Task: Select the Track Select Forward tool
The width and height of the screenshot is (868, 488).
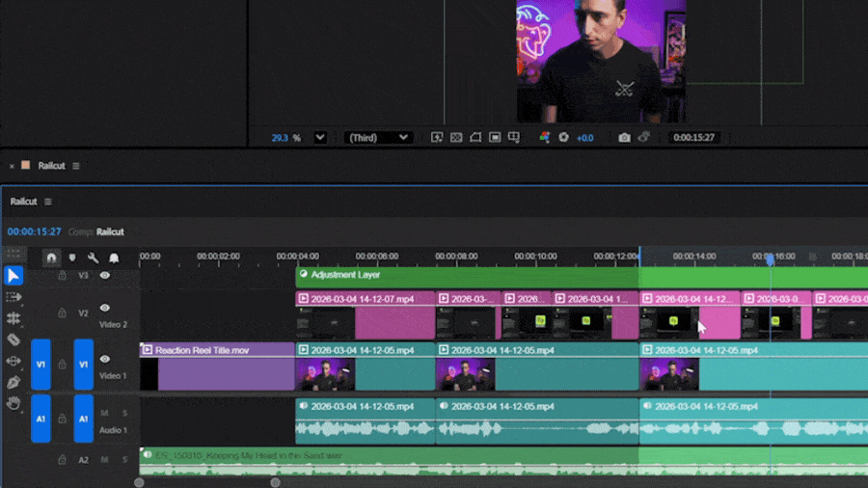Action: pos(14,297)
